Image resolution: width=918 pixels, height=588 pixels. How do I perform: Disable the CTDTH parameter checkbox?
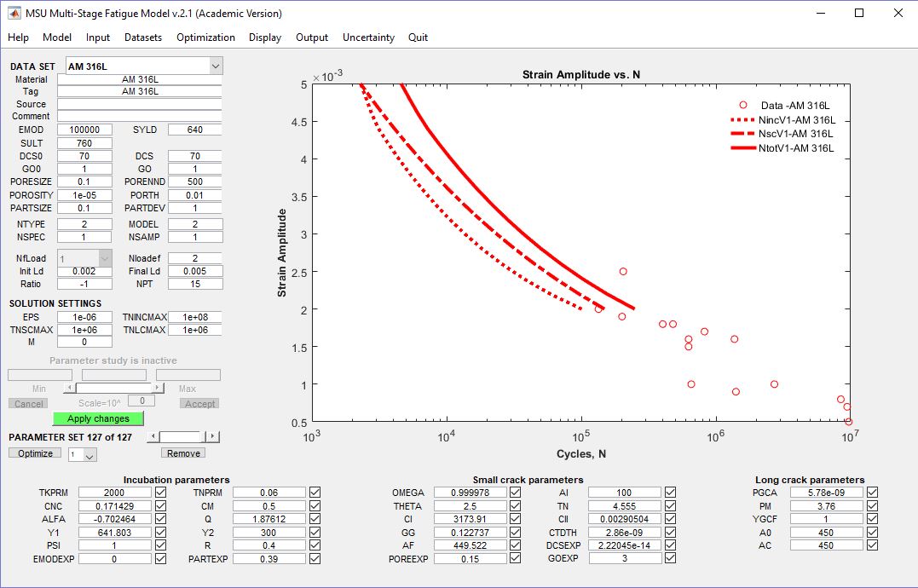[x=670, y=532]
